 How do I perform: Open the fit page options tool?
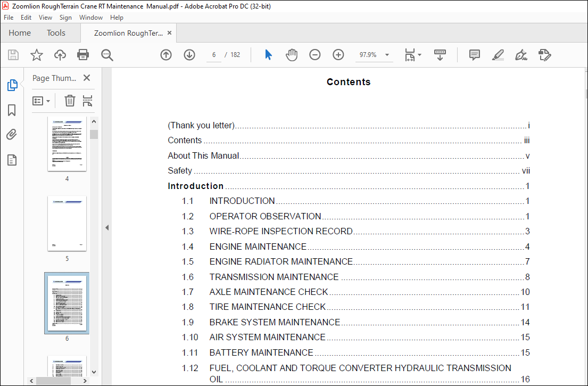tap(413, 55)
